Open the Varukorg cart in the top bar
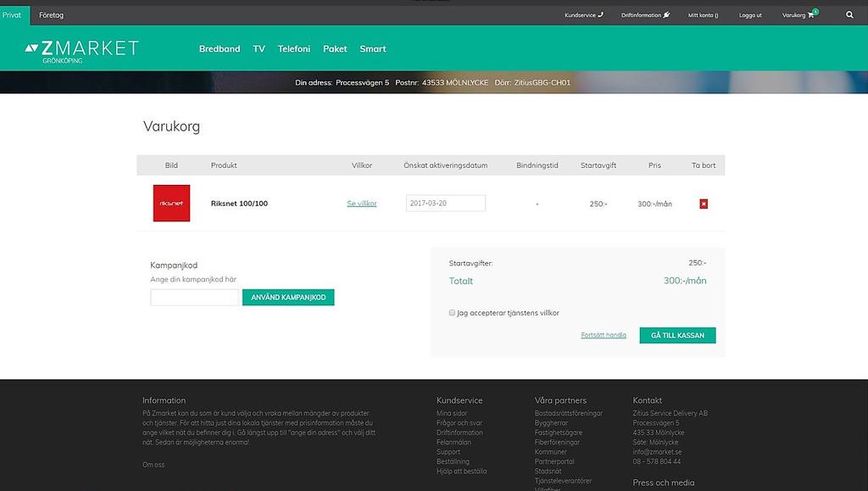Viewport: 868px width, 491px height. 799,15
